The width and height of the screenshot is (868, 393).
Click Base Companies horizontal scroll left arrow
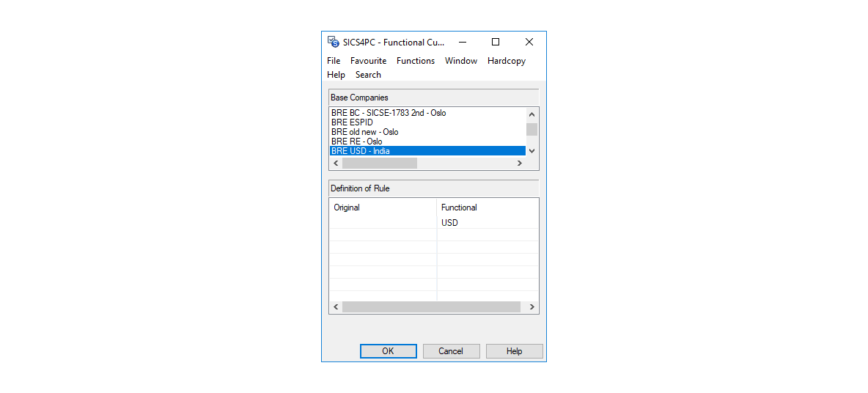point(336,164)
